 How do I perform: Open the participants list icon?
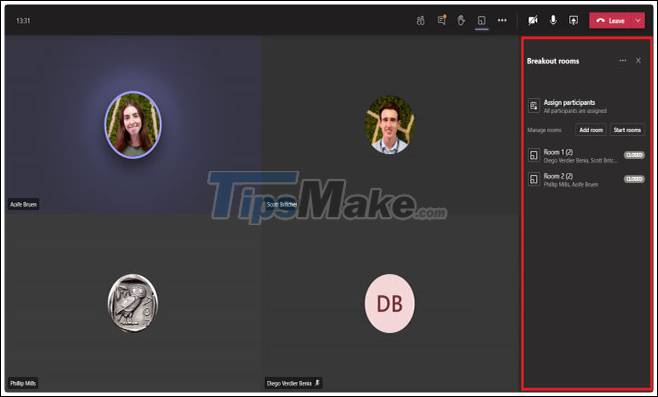(420, 21)
